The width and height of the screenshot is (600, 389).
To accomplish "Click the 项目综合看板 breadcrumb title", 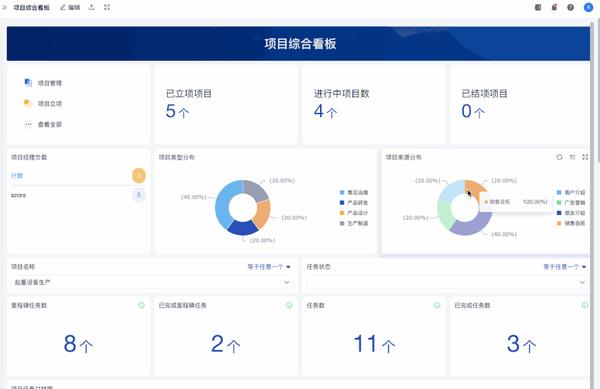I will tap(31, 7).
